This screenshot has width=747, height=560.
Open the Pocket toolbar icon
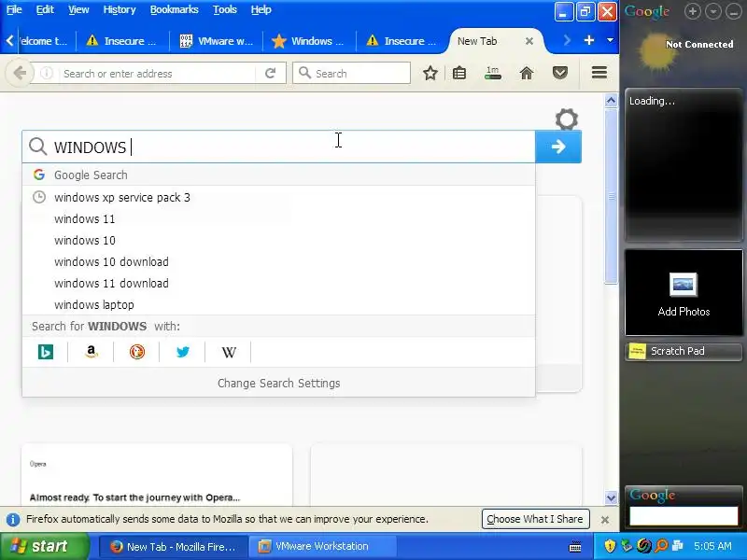point(559,74)
